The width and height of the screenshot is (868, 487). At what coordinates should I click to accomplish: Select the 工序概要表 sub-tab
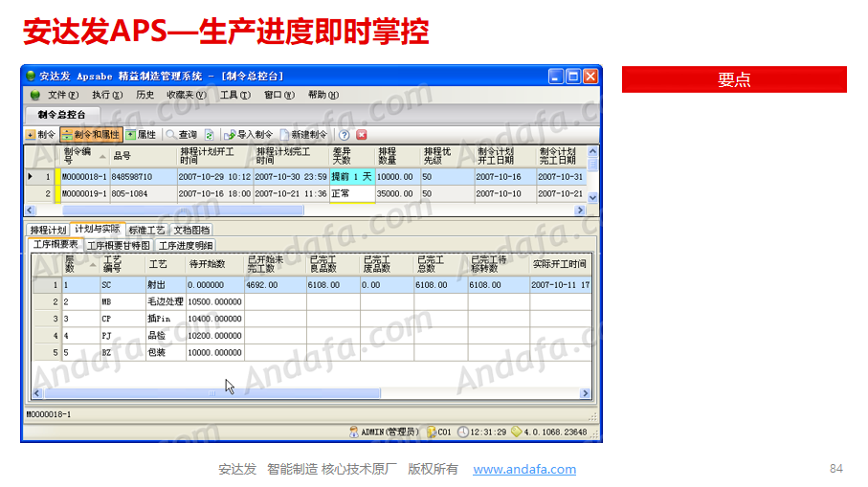[56, 245]
